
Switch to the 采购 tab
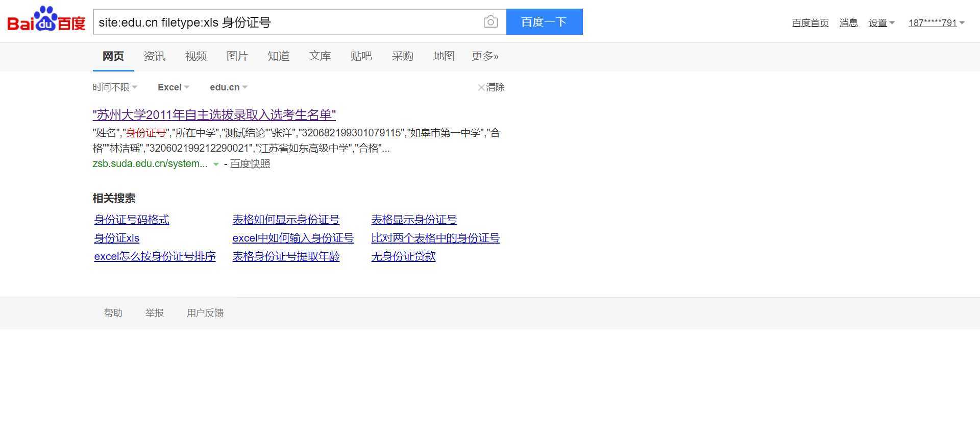[x=403, y=56]
